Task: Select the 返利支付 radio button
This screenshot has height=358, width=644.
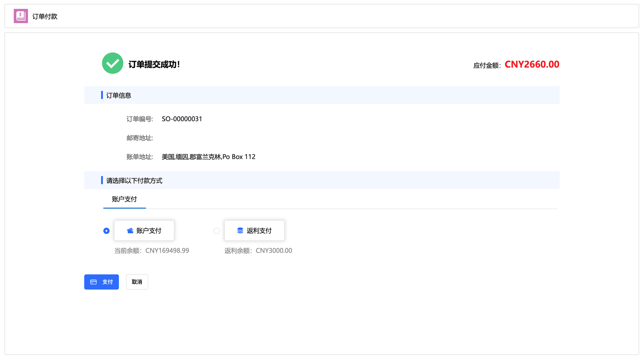Action: click(216, 231)
